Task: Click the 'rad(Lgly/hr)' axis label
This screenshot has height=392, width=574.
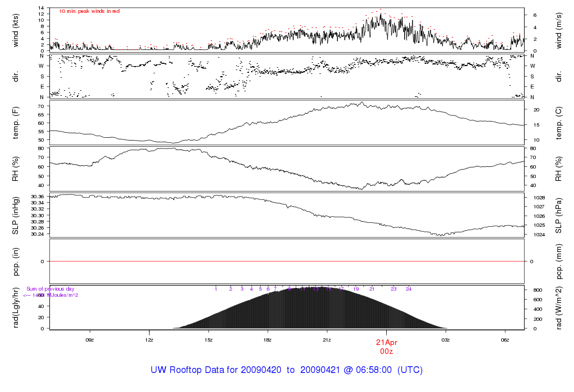Action: point(15,308)
